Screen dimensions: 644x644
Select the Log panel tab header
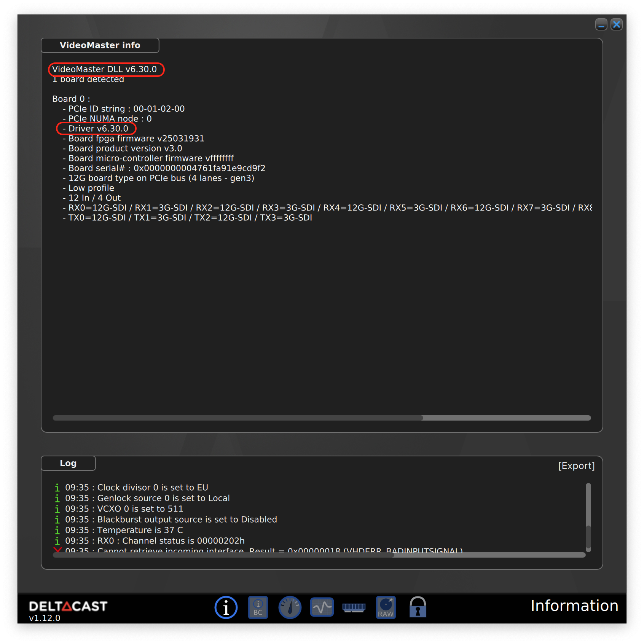coord(68,463)
